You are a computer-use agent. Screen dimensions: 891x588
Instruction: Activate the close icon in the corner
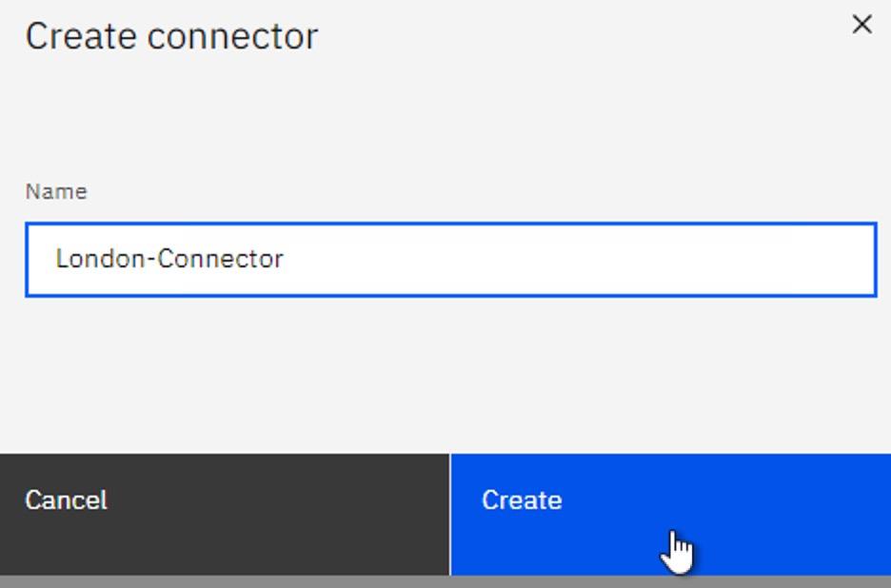click(x=862, y=26)
